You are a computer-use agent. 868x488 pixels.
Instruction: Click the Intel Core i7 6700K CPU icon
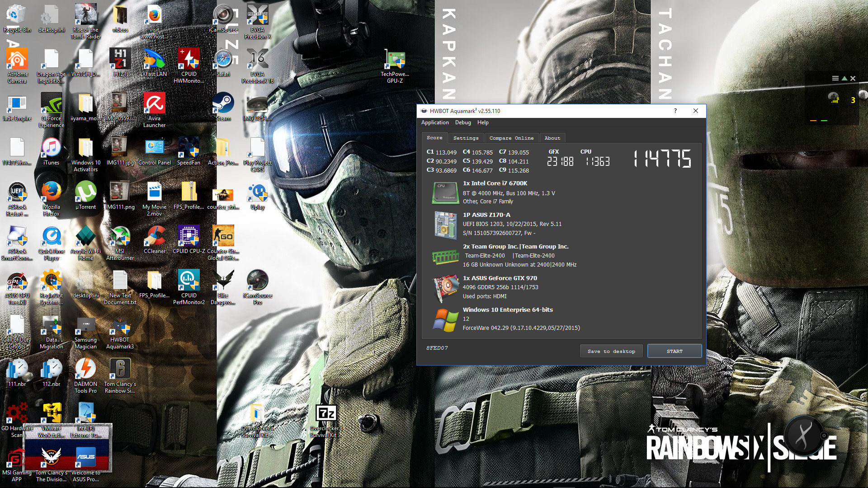point(445,192)
